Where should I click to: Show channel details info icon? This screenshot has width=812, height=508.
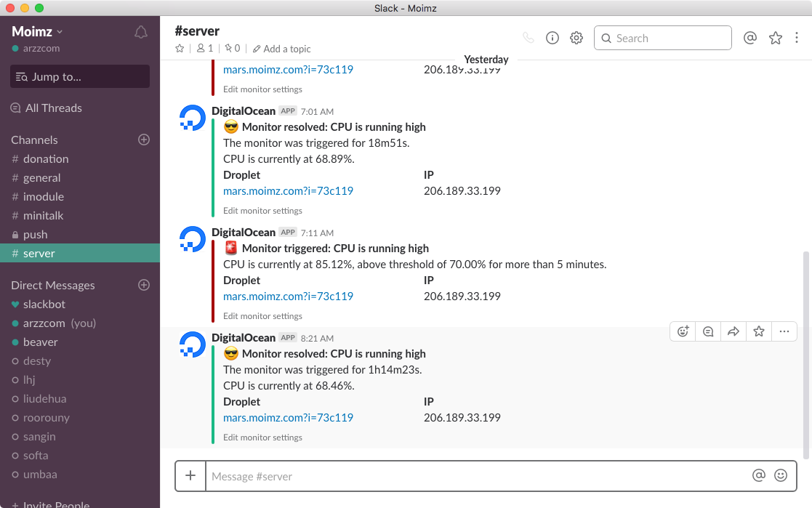pos(552,39)
